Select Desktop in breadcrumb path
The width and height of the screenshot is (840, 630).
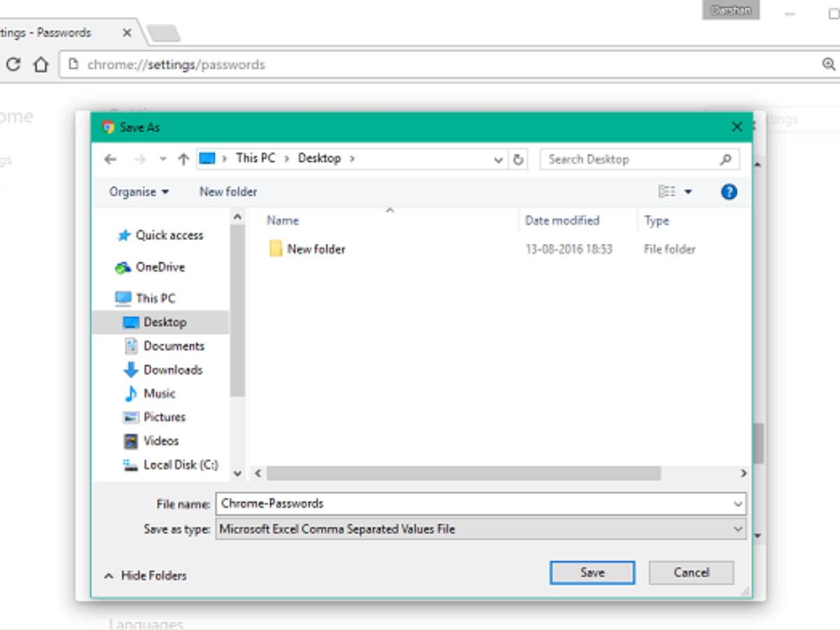[319, 158]
